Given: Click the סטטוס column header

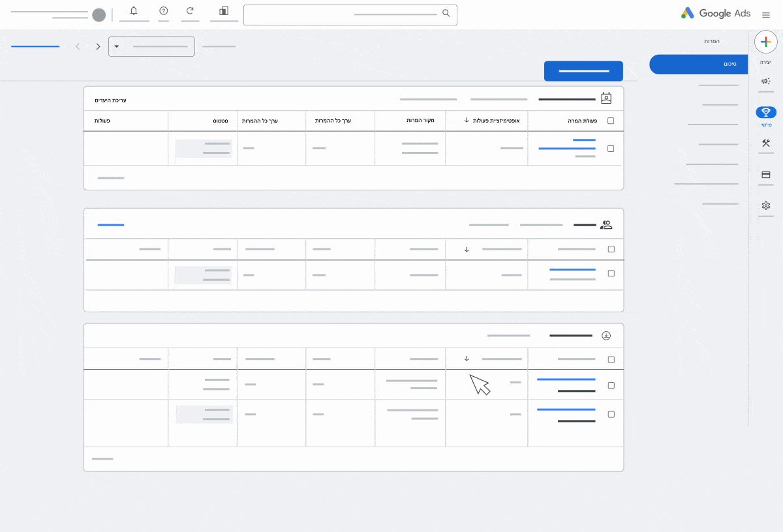Looking at the screenshot, I should point(220,121).
